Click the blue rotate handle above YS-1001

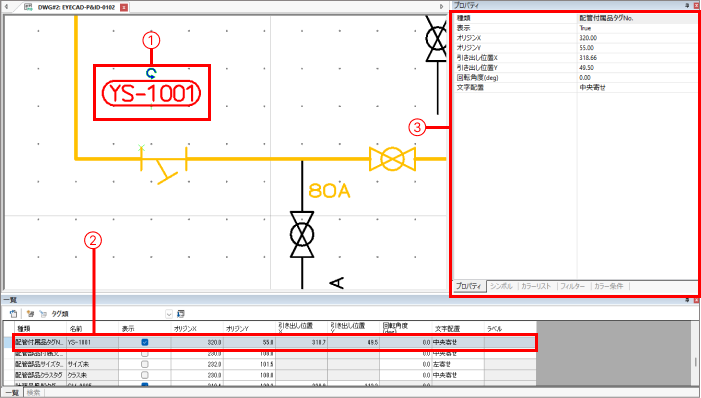(152, 73)
